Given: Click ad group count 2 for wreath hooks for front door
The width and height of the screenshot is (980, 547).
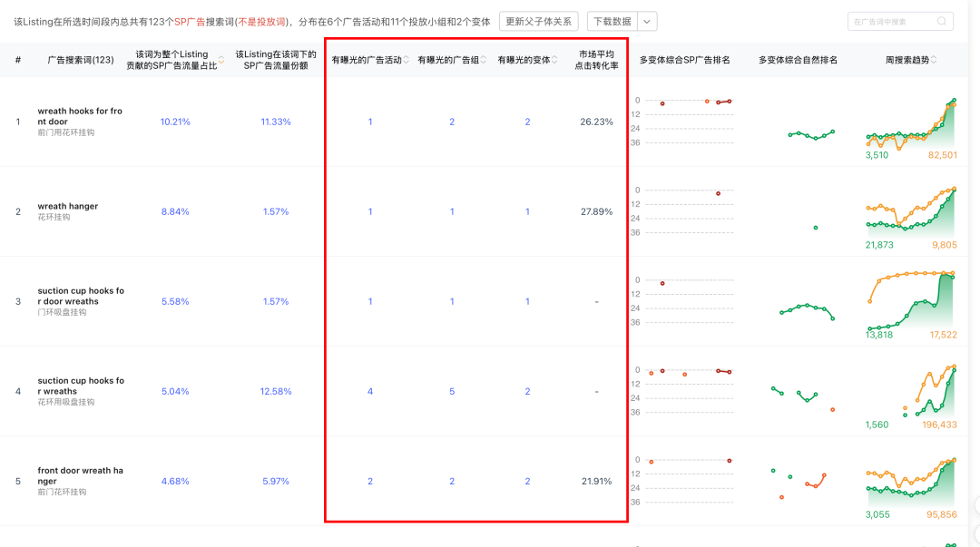Looking at the screenshot, I should point(452,122).
